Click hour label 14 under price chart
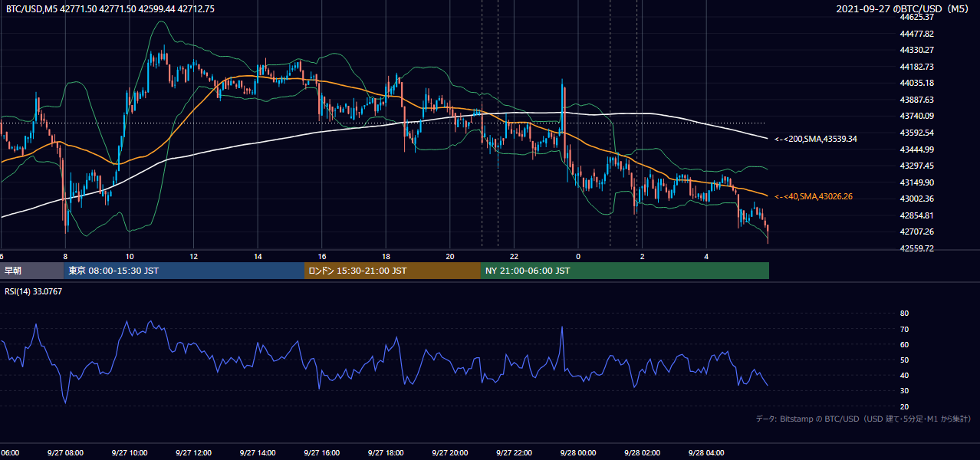The image size is (980, 460). click(258, 256)
